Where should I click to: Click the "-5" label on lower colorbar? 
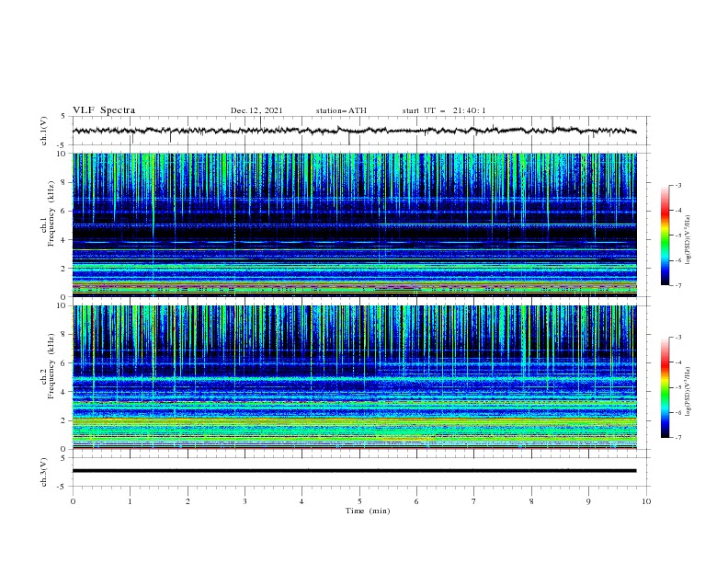point(677,387)
